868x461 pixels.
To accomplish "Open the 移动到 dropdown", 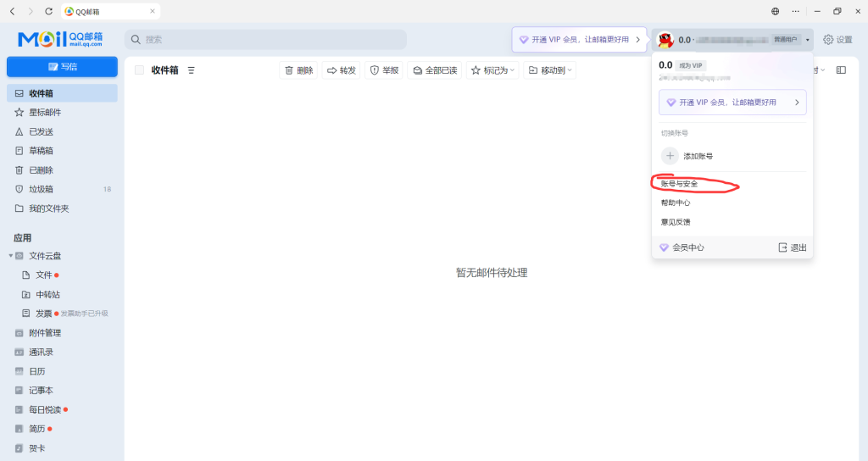I will tap(549, 70).
